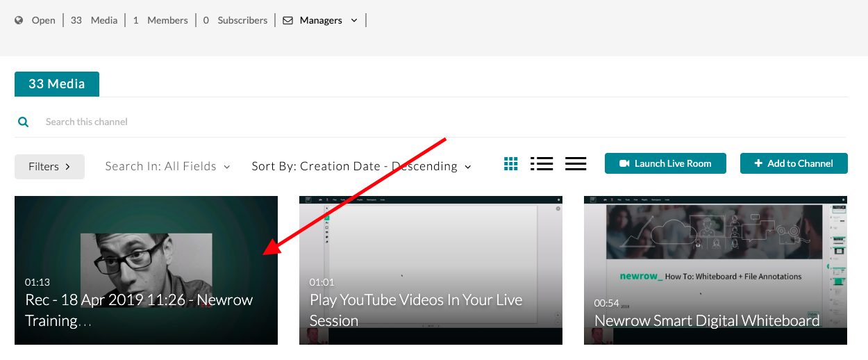Switch to grid view layout
This screenshot has width=868, height=360.
point(511,164)
